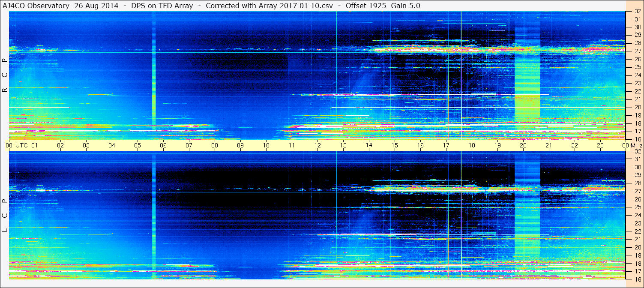Select hour mark "10" on the time axis

pyautogui.click(x=266, y=145)
